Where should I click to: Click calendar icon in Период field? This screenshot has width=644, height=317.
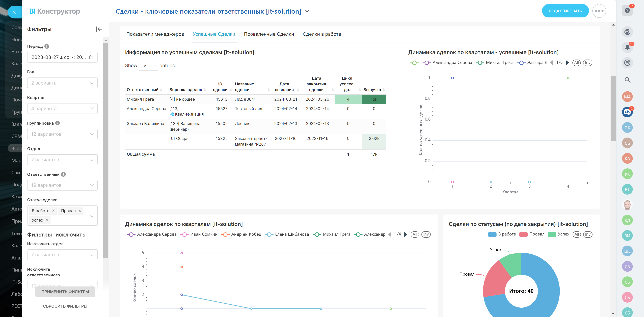pyautogui.click(x=91, y=57)
